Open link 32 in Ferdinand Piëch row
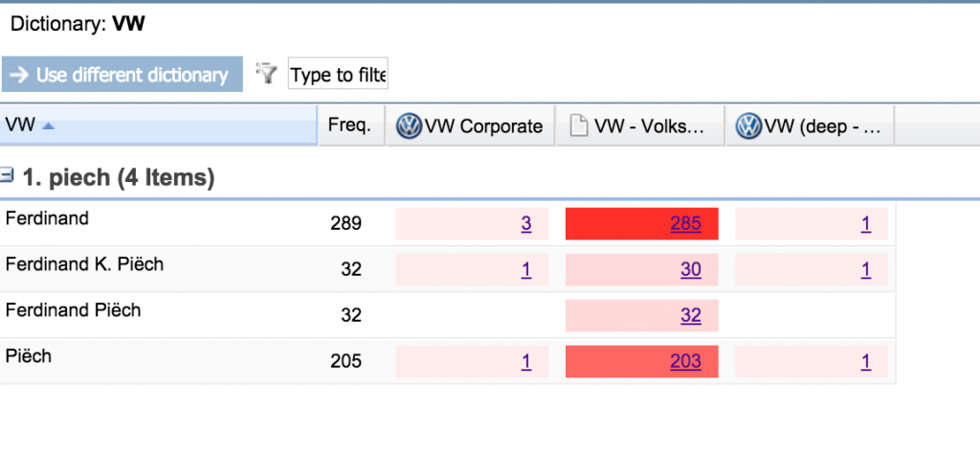Image resolution: width=980 pixels, height=456 pixels. (x=691, y=315)
